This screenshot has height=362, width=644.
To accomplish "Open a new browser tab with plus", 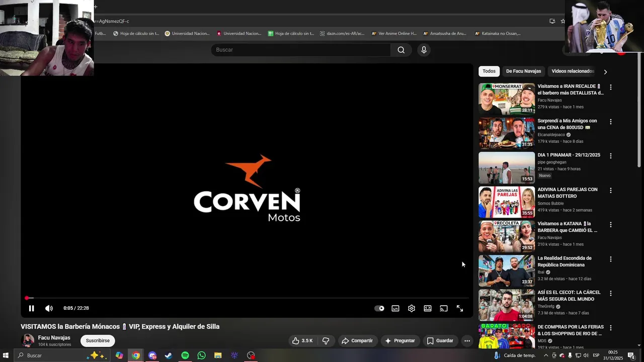I will pyautogui.click(x=96, y=7).
